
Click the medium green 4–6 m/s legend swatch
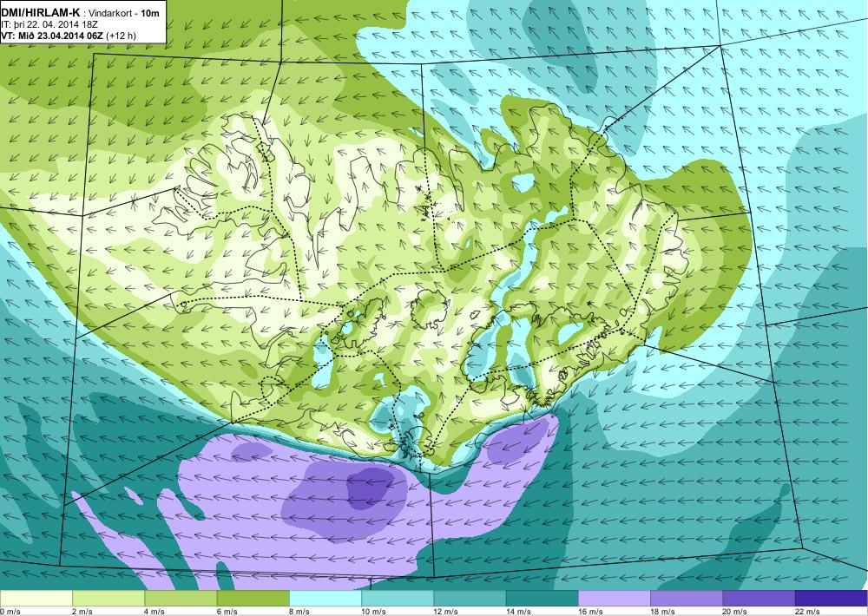(181, 599)
